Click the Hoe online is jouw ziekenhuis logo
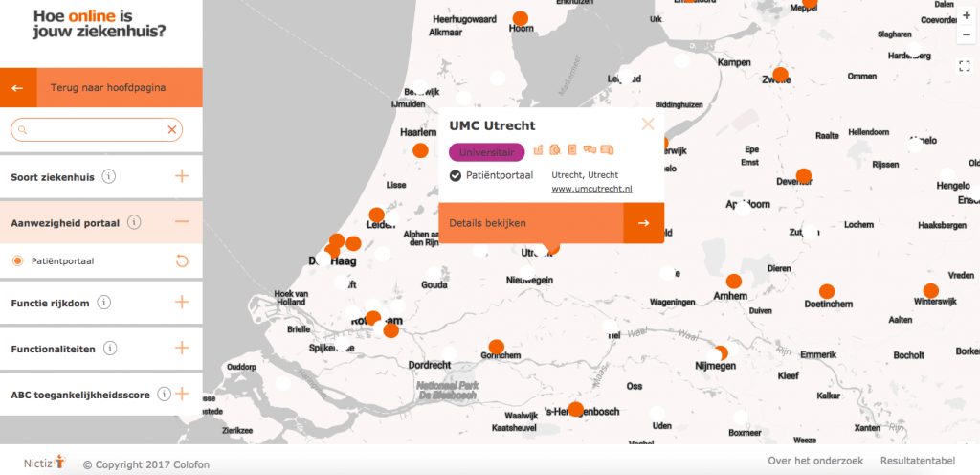This screenshot has width=980, height=475. coord(100,24)
